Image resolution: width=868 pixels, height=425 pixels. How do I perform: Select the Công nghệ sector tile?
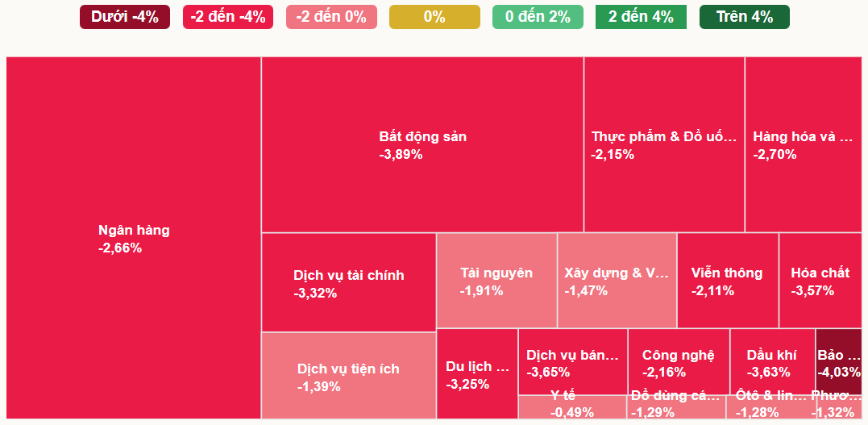pyautogui.click(x=678, y=362)
